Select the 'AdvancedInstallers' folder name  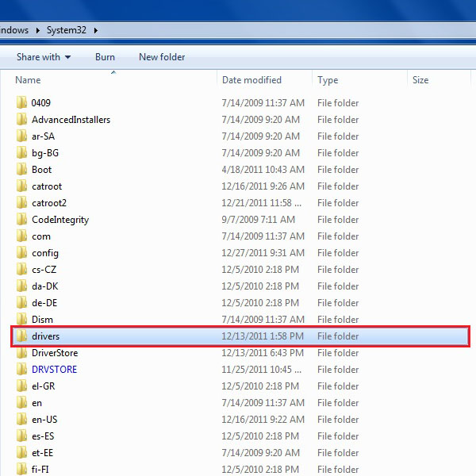tap(71, 120)
